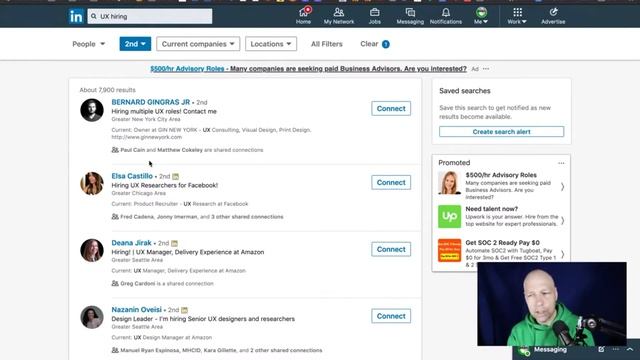Viewport: 640px width, 360px height.
Task: Click chevron next to Upwork ad
Action: pyautogui.click(x=562, y=220)
